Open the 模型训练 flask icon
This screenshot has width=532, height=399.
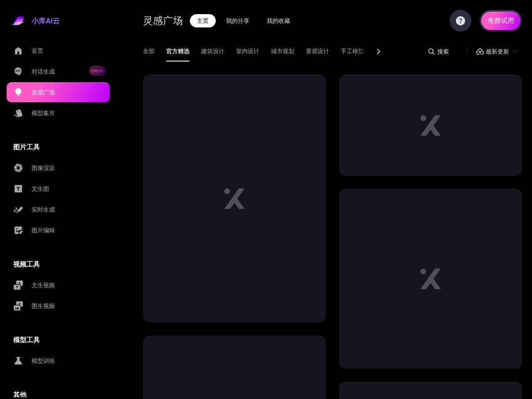coord(18,361)
